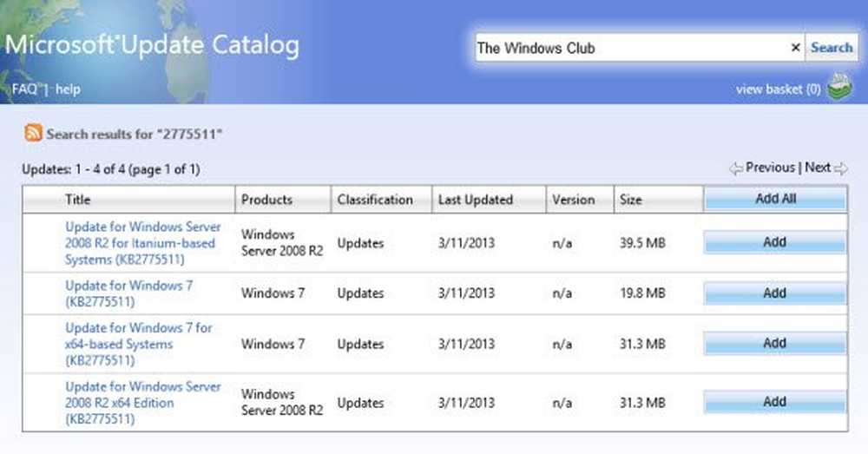This screenshot has height=454, width=868.
Task: Sort results by Size column header
Action: pos(631,200)
